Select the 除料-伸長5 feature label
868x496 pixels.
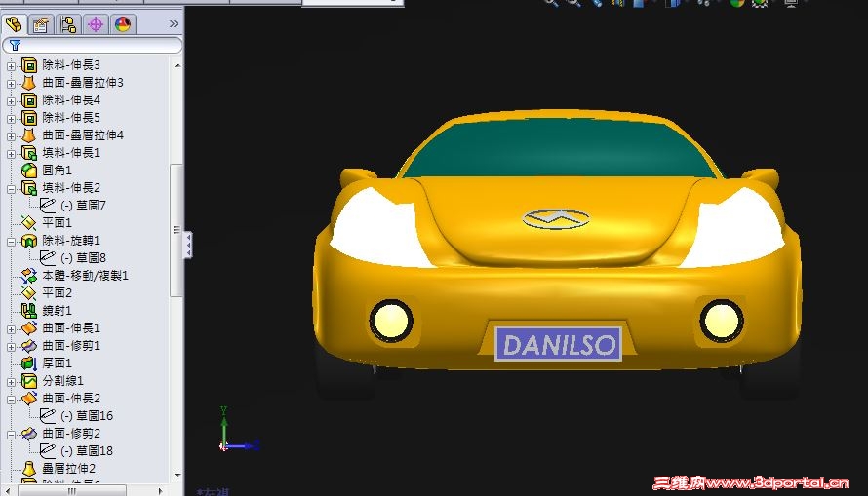point(71,118)
